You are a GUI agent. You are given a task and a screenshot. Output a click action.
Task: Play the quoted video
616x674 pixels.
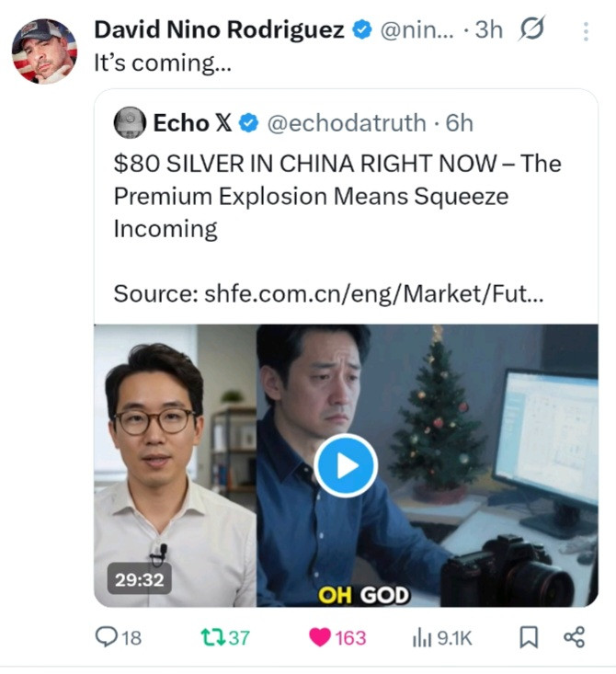click(346, 465)
